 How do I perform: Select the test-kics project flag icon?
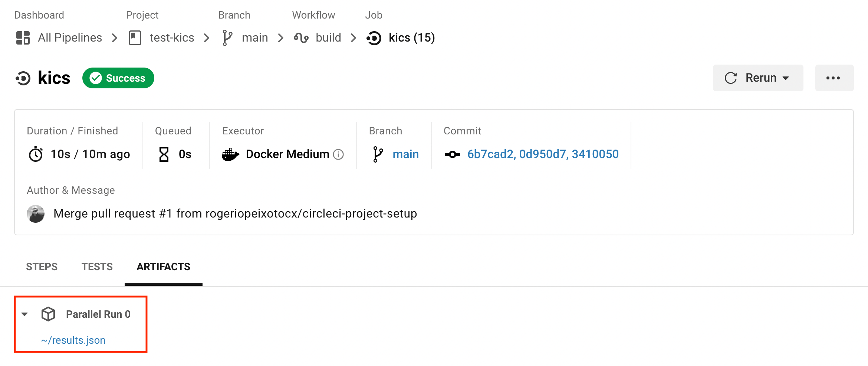[x=135, y=37]
